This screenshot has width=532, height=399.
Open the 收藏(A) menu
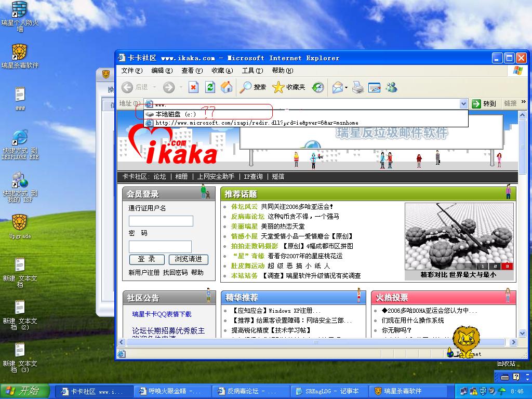[x=222, y=71]
